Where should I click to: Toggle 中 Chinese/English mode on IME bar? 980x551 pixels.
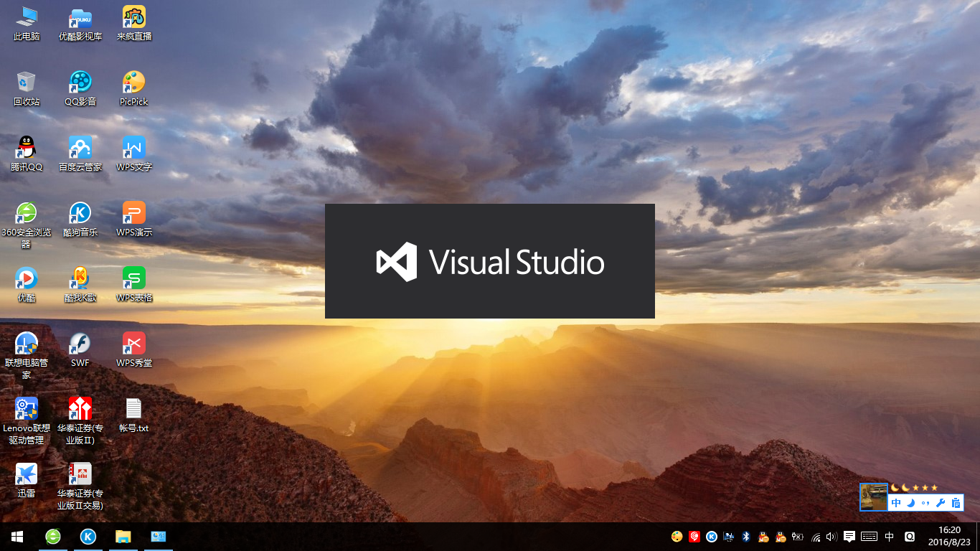click(x=896, y=503)
